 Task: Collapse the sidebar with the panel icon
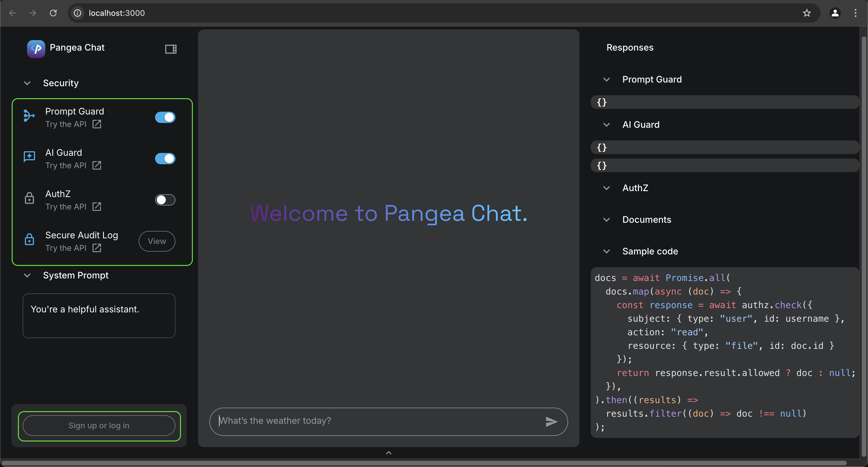click(x=171, y=49)
